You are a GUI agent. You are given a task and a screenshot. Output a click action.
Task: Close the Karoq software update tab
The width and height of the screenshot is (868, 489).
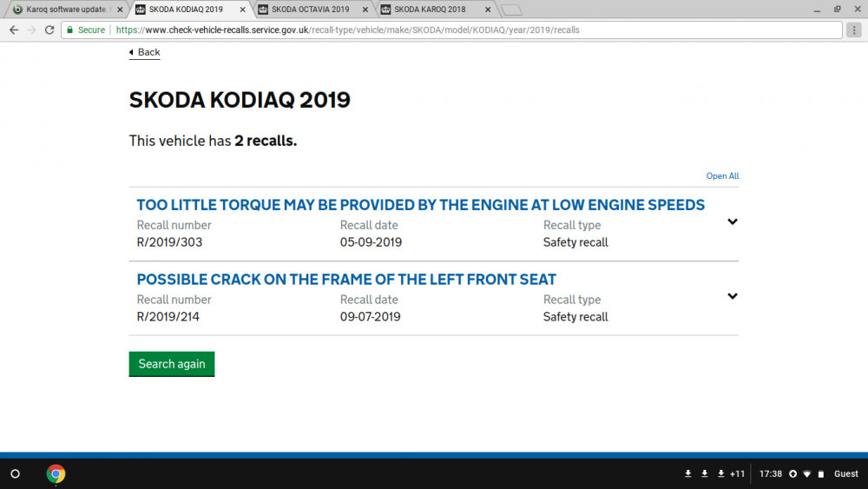coord(120,10)
